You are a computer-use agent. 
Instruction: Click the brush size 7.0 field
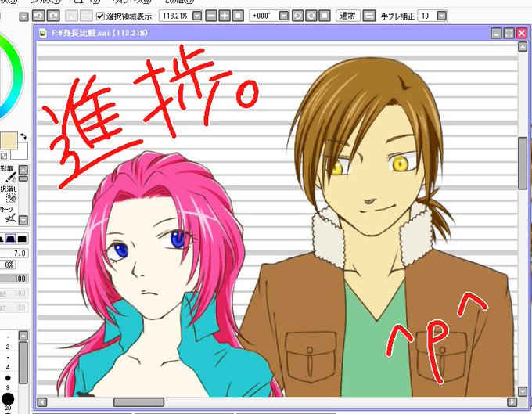click(14, 253)
